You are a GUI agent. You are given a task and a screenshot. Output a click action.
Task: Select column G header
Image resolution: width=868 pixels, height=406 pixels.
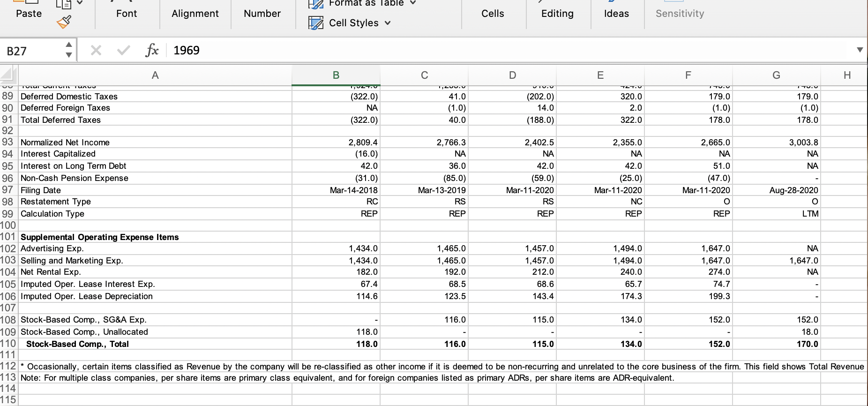click(x=776, y=75)
